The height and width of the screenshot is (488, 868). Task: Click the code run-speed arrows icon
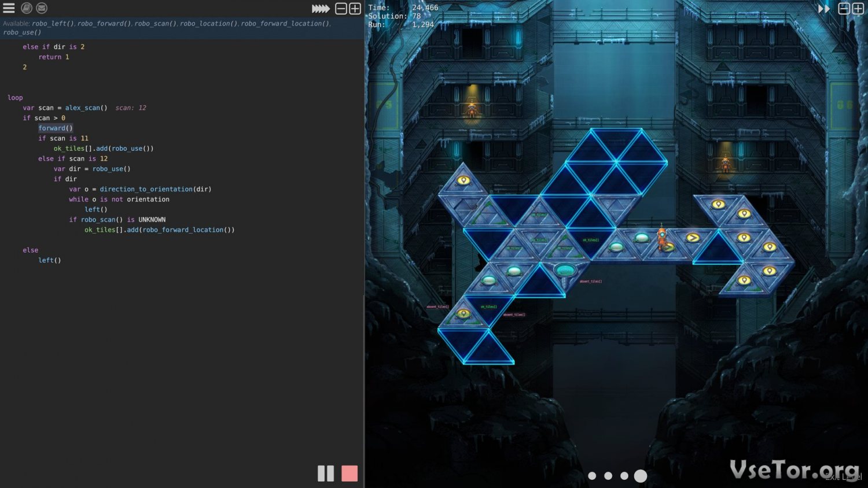pos(321,9)
